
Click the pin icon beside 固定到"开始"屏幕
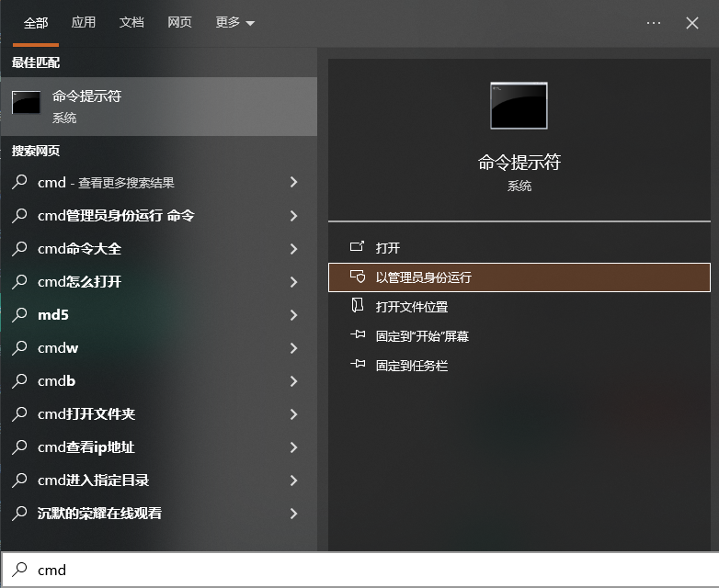point(358,334)
